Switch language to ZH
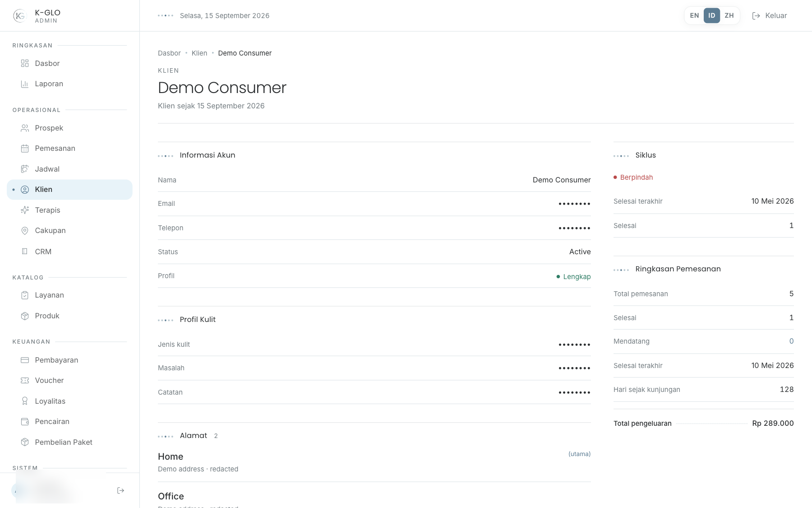 click(729, 15)
